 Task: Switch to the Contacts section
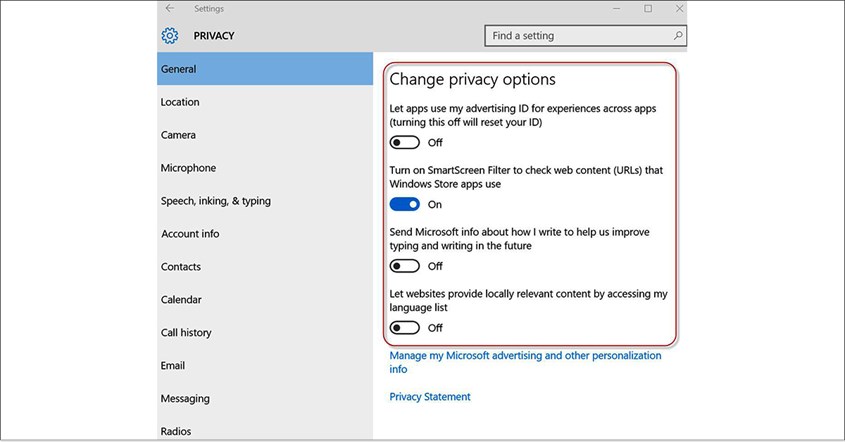(x=181, y=267)
